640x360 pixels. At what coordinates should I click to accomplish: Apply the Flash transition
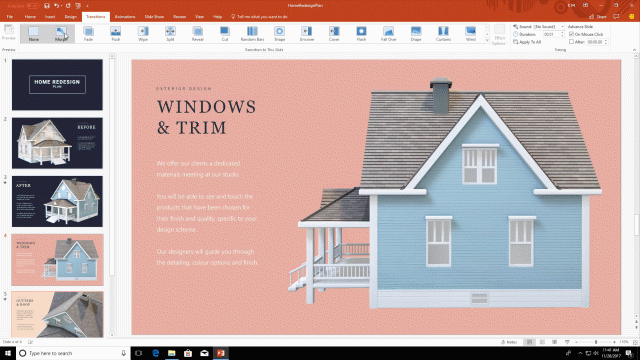pos(361,33)
